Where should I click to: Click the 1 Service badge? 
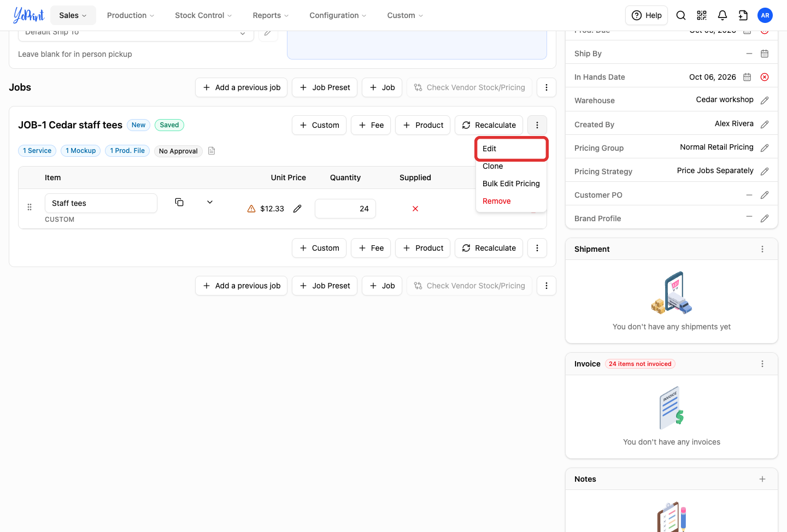tap(37, 151)
